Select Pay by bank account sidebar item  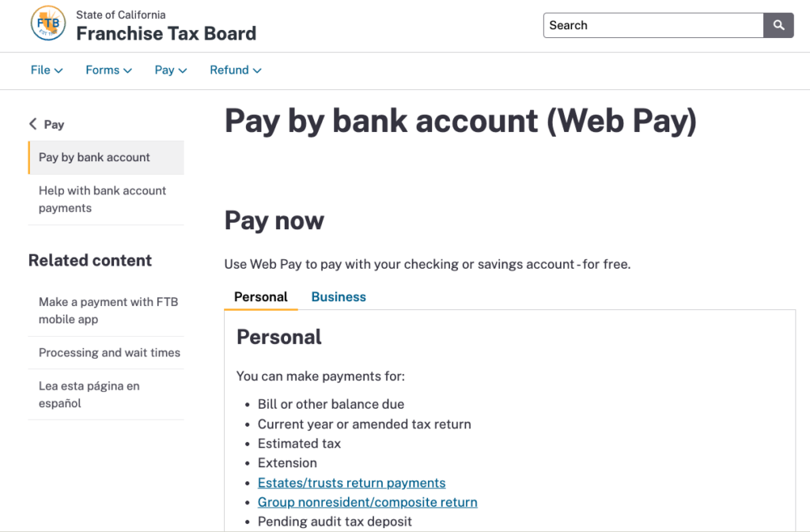(95, 157)
